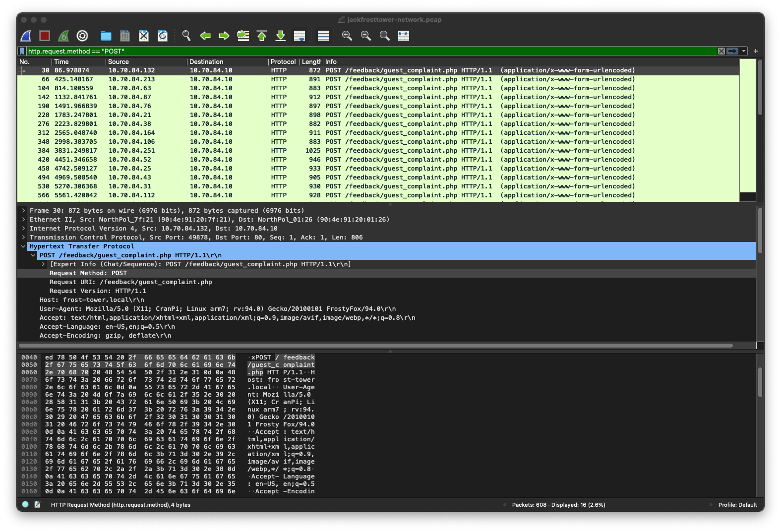Sort packets by the Source column
The height and width of the screenshot is (532, 781).
tap(147, 62)
